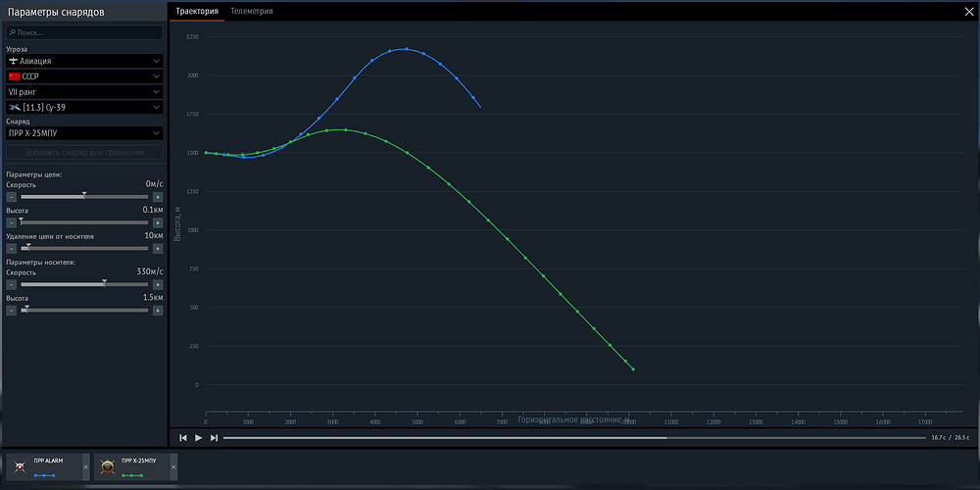
Task: Click the playback timeline progress bar
Action: click(574, 437)
